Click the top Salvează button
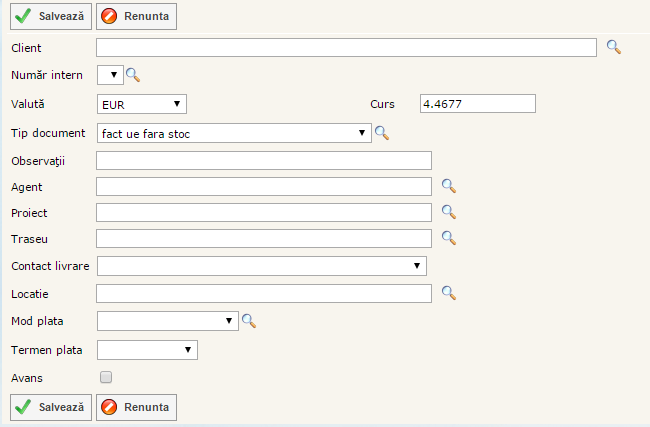This screenshot has width=650, height=427. pos(51,17)
